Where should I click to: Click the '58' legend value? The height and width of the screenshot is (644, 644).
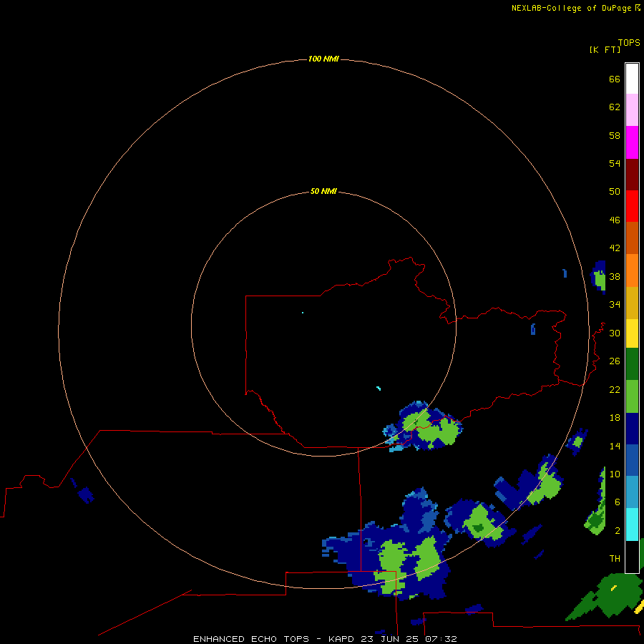tap(615, 135)
